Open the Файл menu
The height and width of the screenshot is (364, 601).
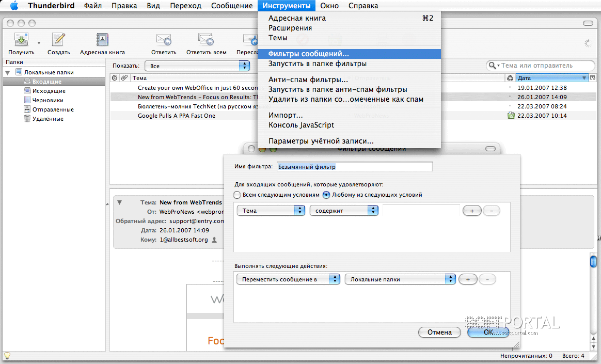(93, 6)
